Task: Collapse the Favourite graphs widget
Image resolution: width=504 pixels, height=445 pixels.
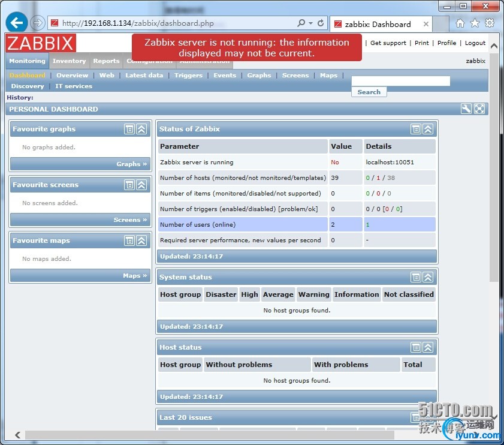Action: click(142, 129)
